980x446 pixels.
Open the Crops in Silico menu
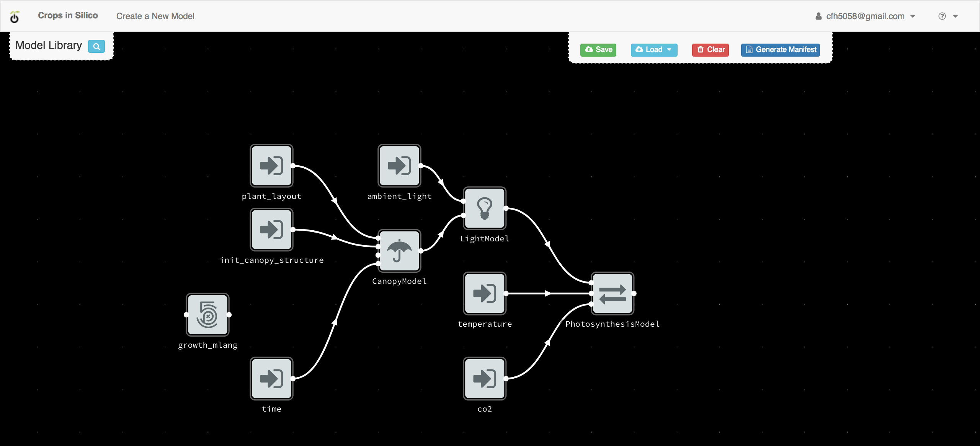point(67,15)
